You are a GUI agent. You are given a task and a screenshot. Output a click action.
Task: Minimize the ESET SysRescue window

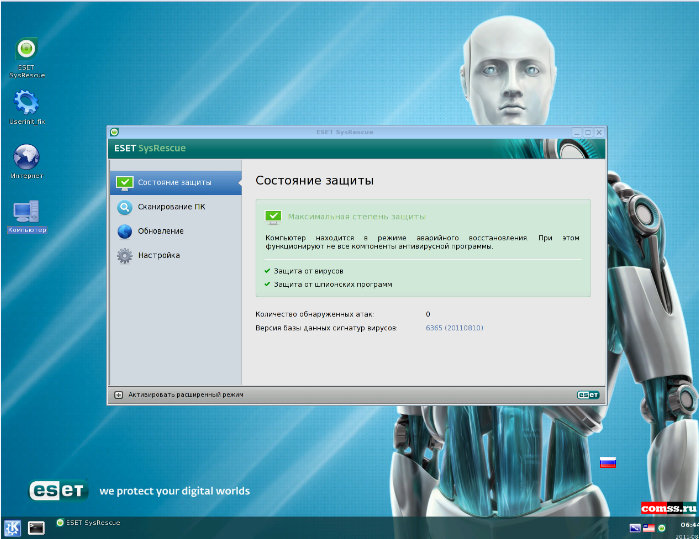pyautogui.click(x=577, y=132)
